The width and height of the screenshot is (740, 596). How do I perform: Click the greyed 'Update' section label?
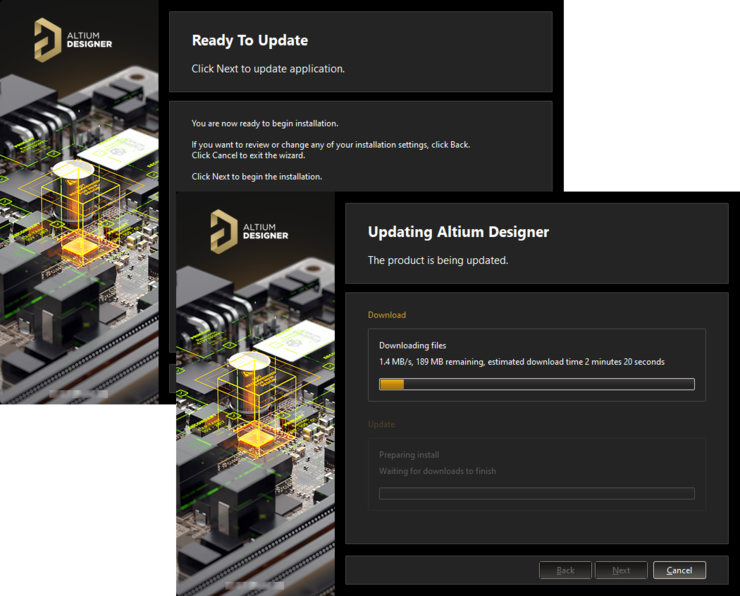(x=381, y=424)
